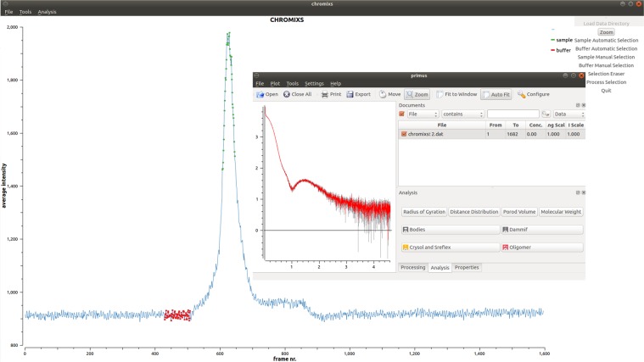Click the green sample legend entry
Screen dimensions: 644x362
[562, 40]
